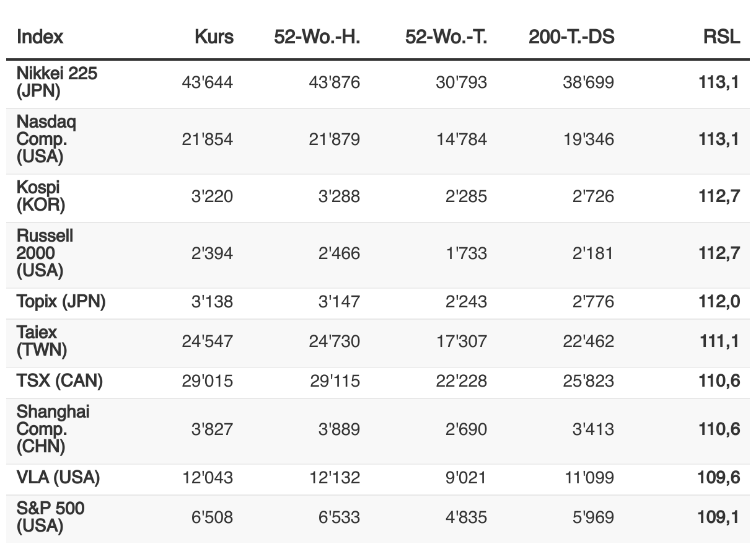The width and height of the screenshot is (756, 549).
Task: Open the Nasdaq Comp. (USA) index entry
Action: [46, 139]
